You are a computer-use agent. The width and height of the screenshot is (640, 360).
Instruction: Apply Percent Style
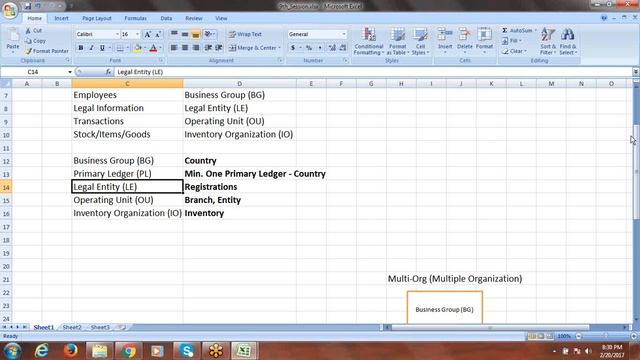(x=309, y=48)
